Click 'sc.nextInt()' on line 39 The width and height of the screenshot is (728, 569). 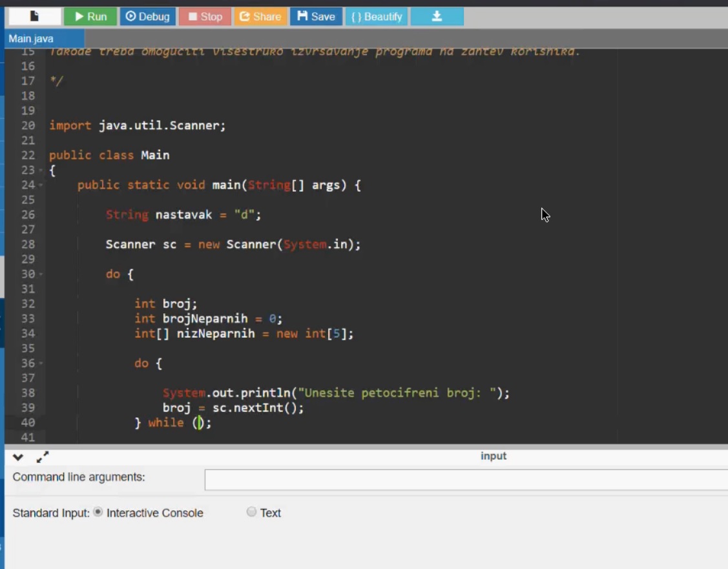255,408
